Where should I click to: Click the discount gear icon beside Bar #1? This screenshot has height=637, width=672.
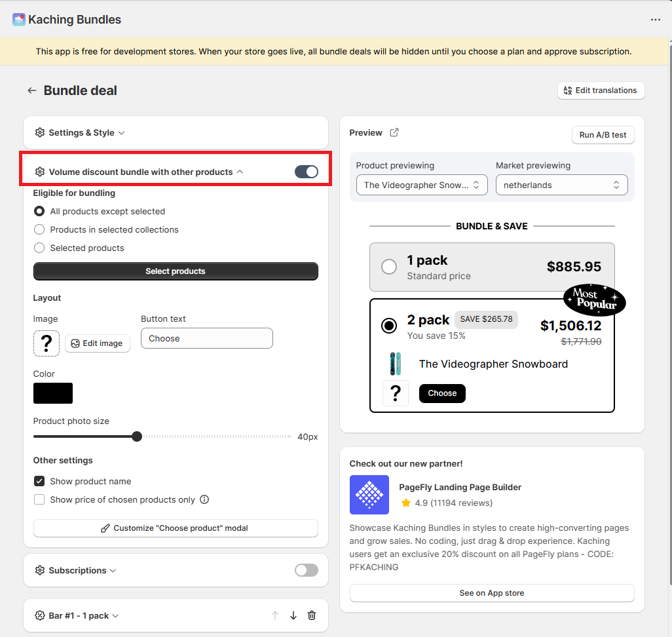pyautogui.click(x=40, y=615)
